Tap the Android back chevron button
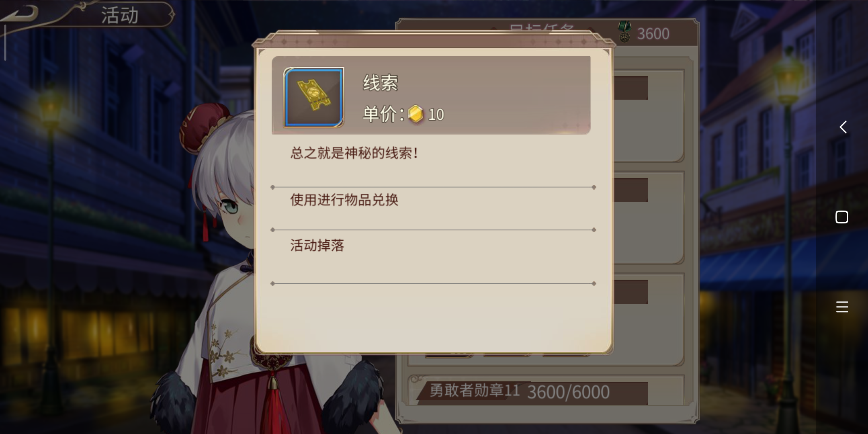Screen dimensions: 868x434 [843, 127]
